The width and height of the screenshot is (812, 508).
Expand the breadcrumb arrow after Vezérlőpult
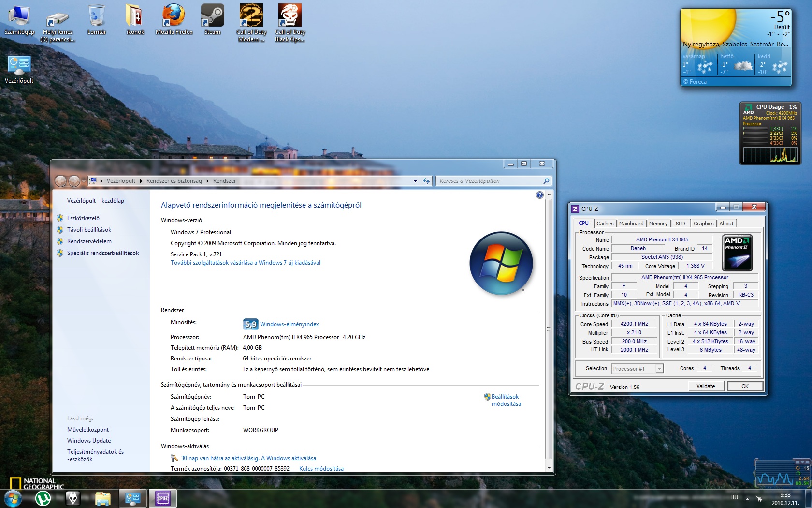tap(141, 181)
